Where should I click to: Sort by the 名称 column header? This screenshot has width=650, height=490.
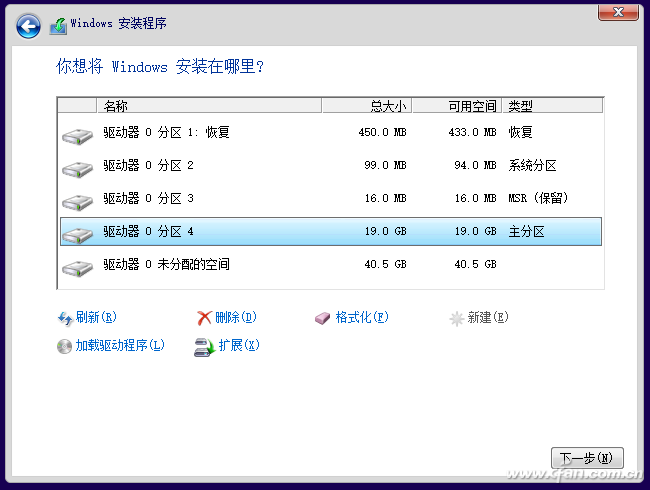209,106
